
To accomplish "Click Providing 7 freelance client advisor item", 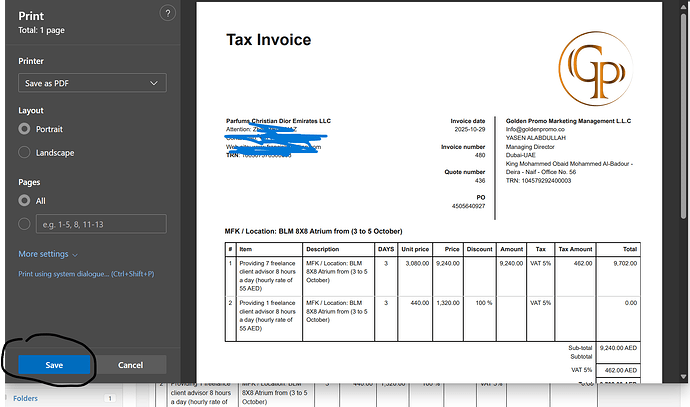I will point(268,276).
